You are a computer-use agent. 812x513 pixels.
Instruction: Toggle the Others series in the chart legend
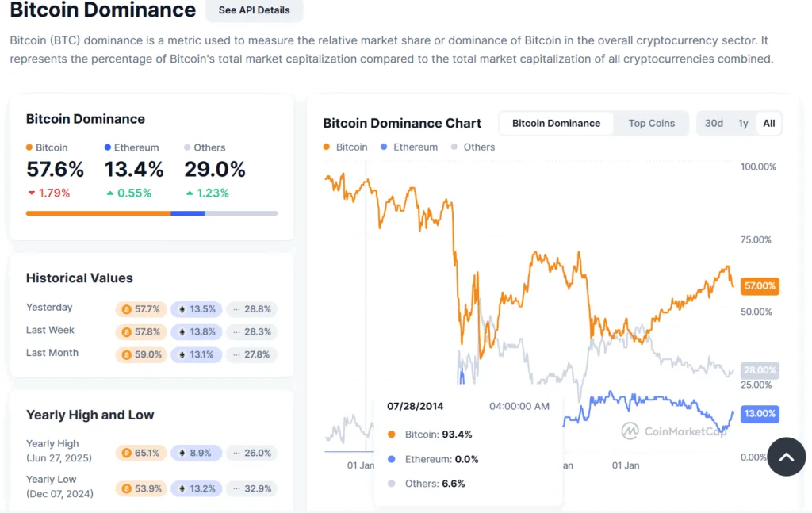[473, 147]
